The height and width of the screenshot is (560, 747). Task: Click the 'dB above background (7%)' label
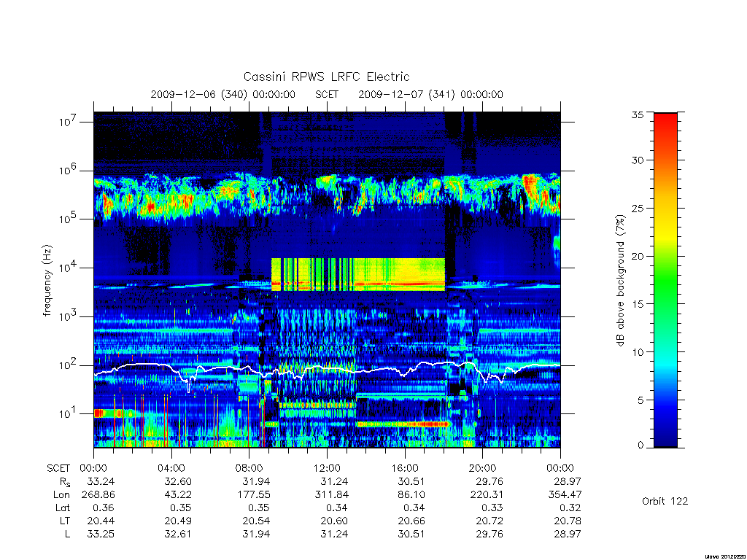pyautogui.click(x=620, y=281)
